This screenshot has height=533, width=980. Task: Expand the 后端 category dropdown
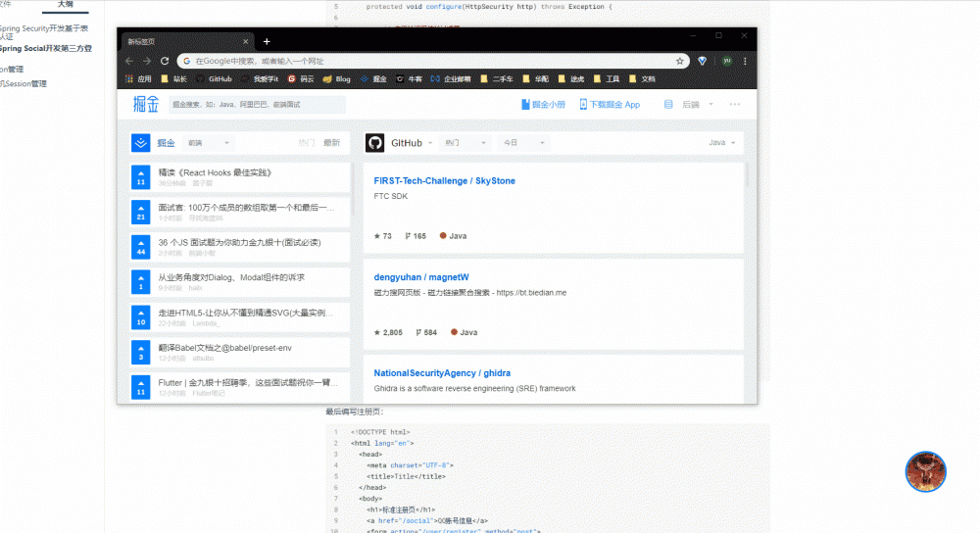point(697,105)
